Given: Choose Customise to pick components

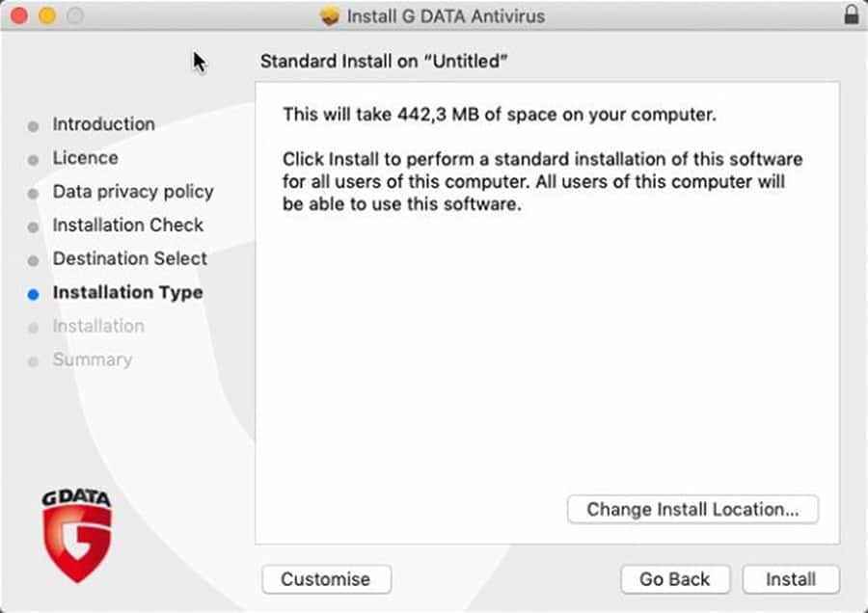Looking at the screenshot, I should [x=326, y=579].
